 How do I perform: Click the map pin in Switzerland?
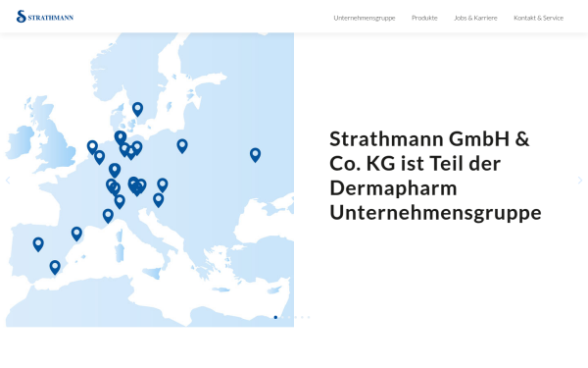coord(120,201)
